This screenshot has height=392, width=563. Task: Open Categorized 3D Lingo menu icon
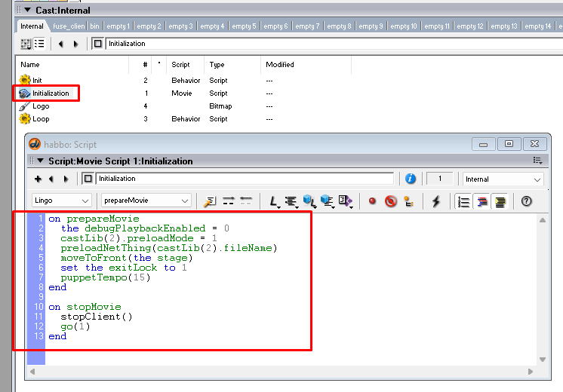327,201
